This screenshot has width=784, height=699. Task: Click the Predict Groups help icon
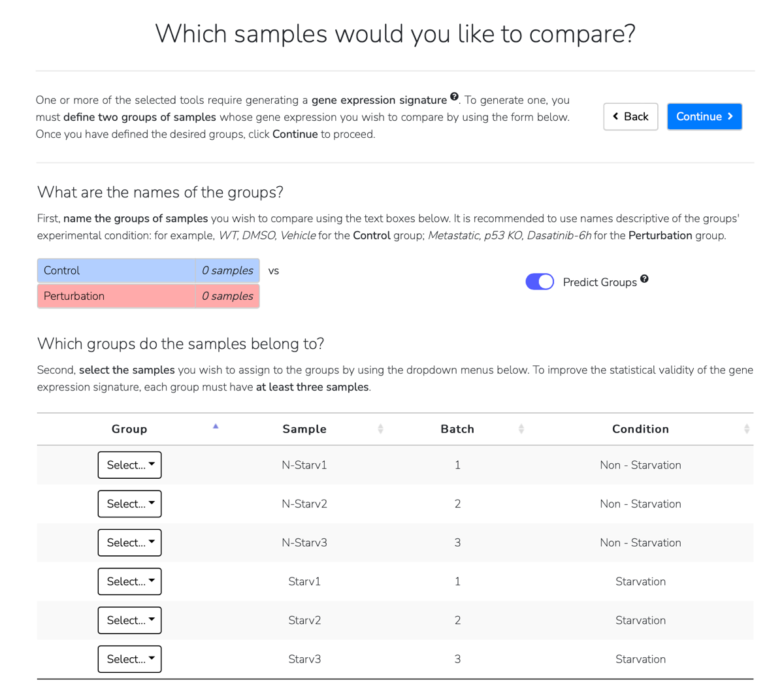pos(644,279)
